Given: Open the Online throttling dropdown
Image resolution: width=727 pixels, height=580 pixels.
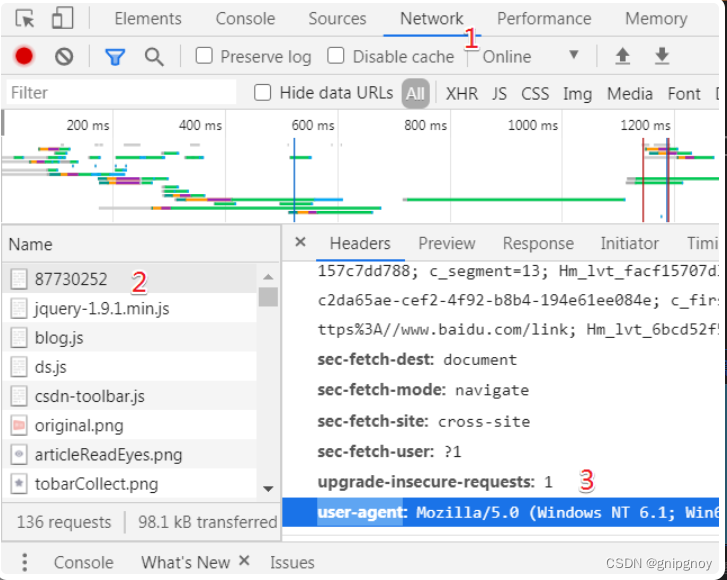Looking at the screenshot, I should pos(530,56).
